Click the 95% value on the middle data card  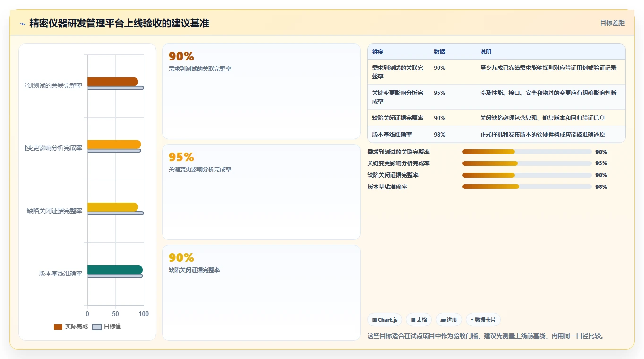[x=181, y=157]
